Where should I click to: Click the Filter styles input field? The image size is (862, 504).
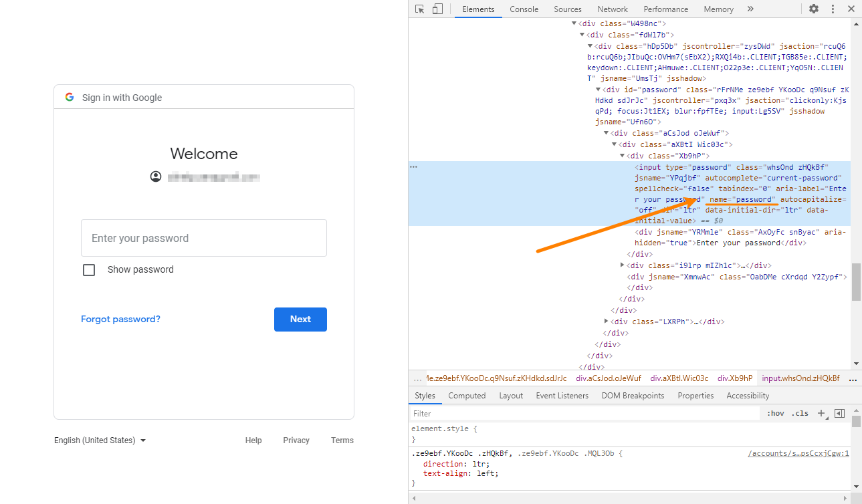coord(535,413)
